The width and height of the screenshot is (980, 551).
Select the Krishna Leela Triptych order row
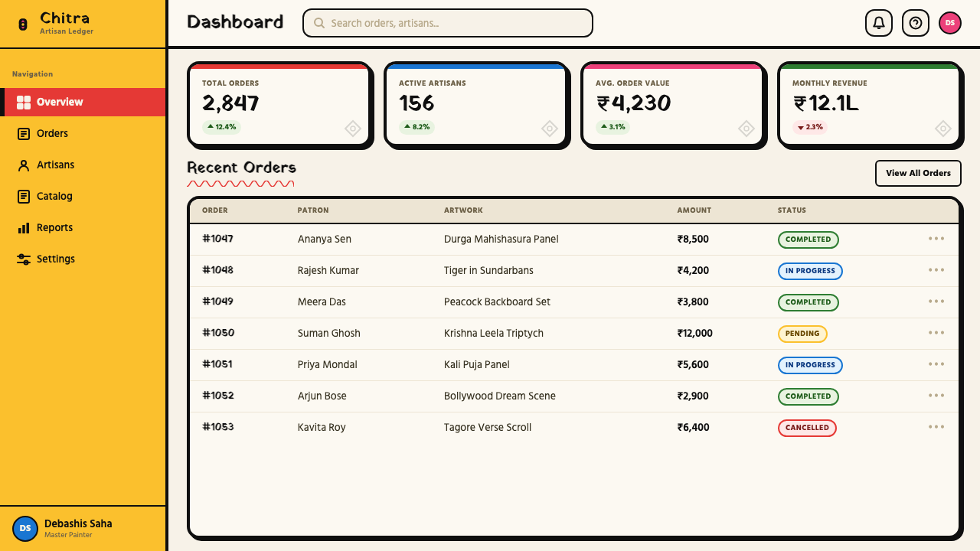tap(574, 334)
